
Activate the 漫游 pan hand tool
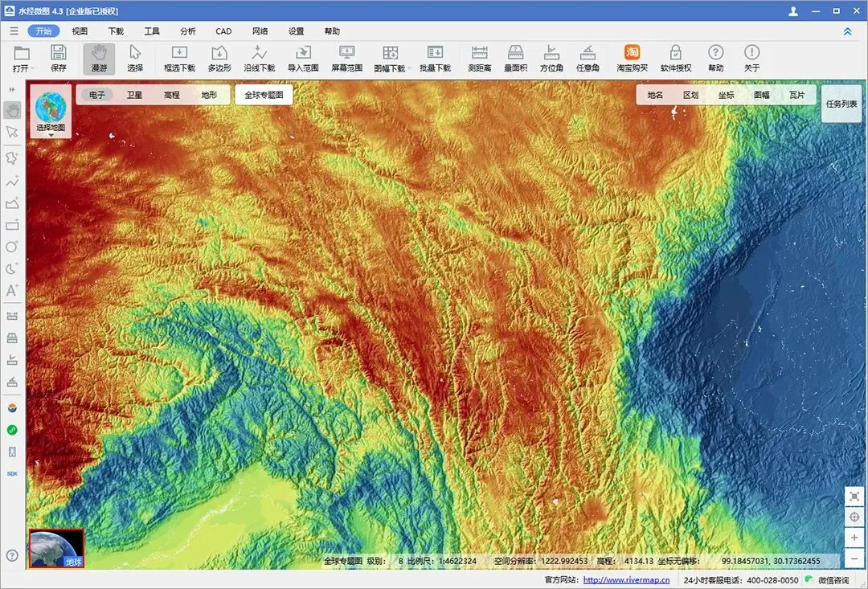(99, 59)
